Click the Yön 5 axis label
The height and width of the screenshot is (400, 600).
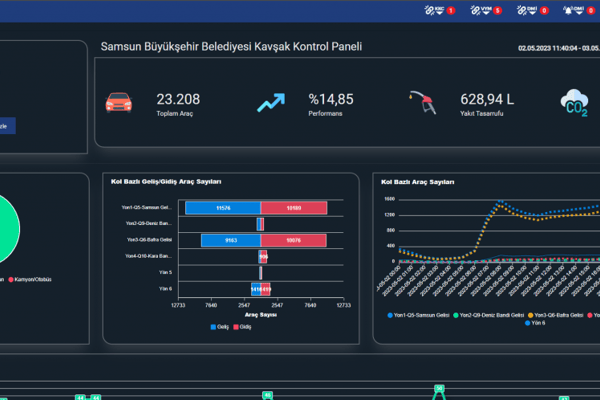(x=165, y=273)
